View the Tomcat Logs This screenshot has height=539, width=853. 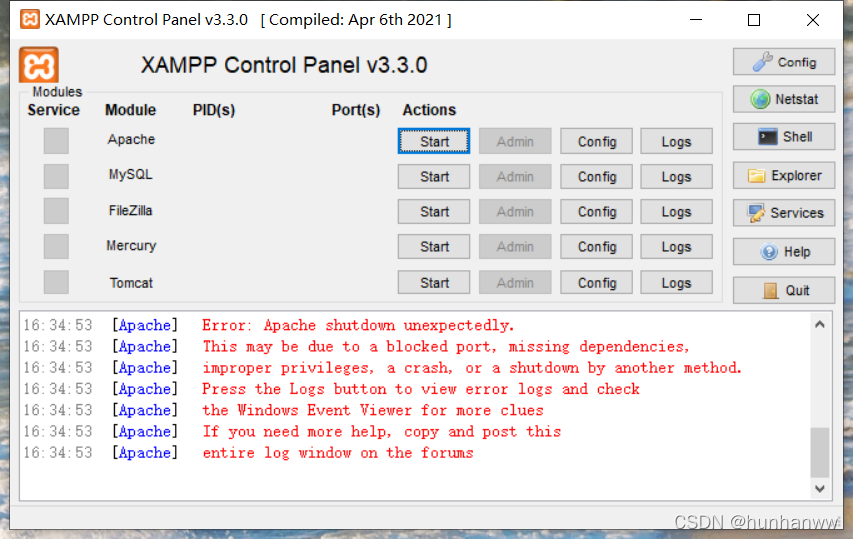(x=676, y=283)
